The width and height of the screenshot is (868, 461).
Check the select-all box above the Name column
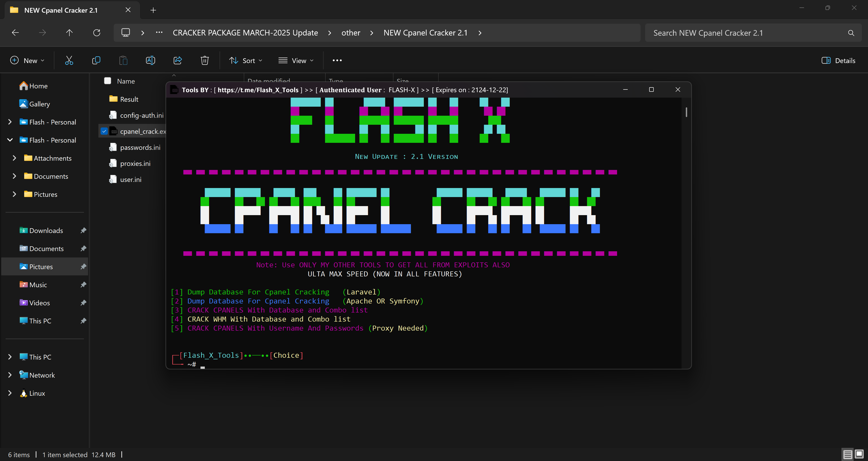108,80
